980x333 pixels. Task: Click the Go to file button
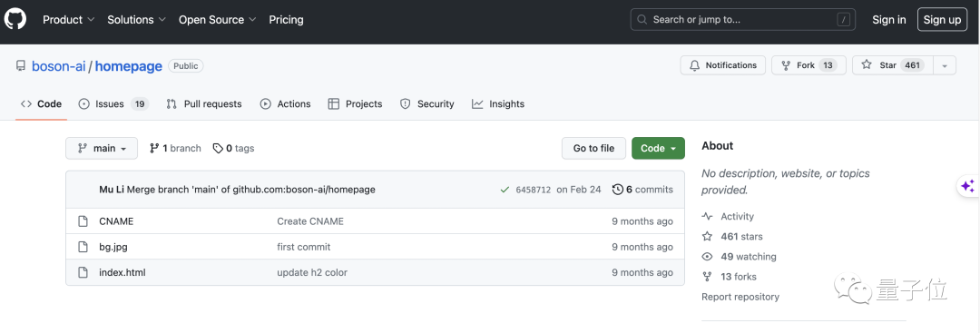click(x=593, y=149)
